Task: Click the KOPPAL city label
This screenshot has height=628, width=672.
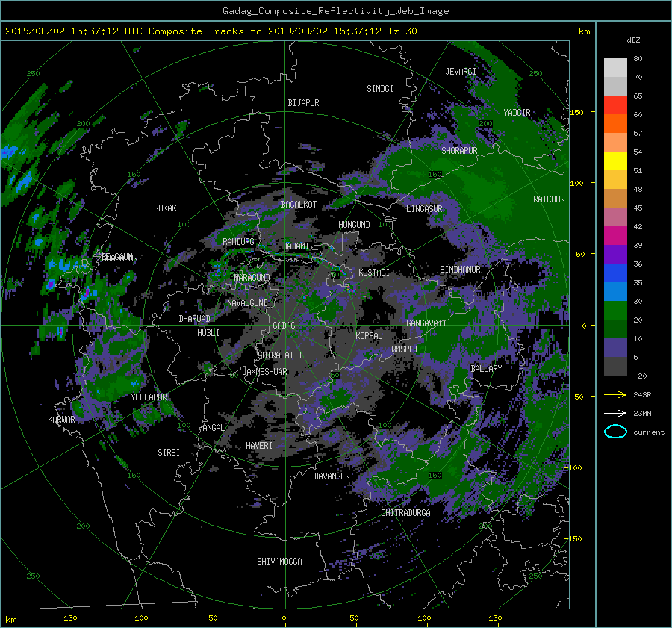Action: 369,335
